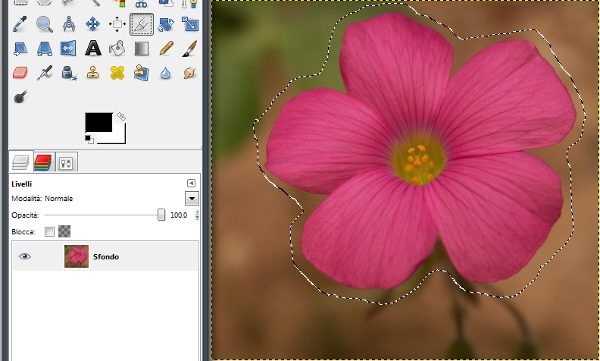The image size is (600, 361).
Task: Select the Move tool
Action: pyautogui.click(x=93, y=24)
